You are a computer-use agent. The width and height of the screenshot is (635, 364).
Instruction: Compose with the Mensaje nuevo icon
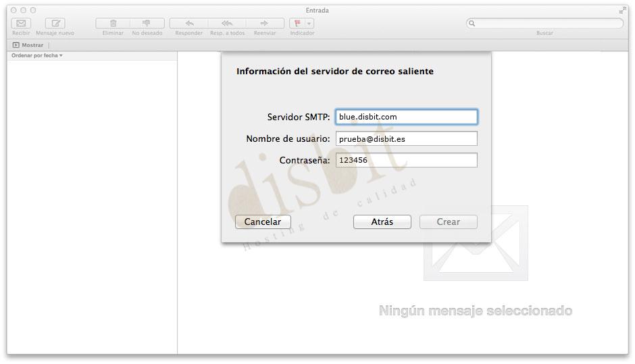(55, 23)
